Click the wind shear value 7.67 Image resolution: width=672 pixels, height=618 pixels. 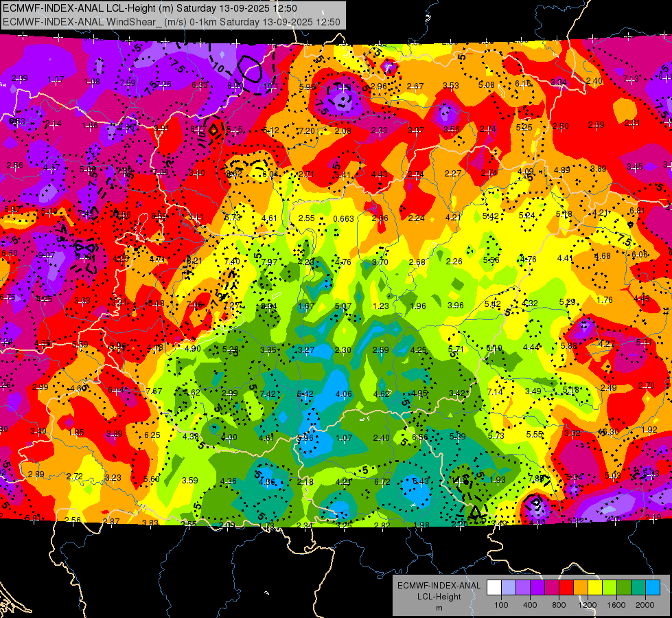[x=154, y=391]
